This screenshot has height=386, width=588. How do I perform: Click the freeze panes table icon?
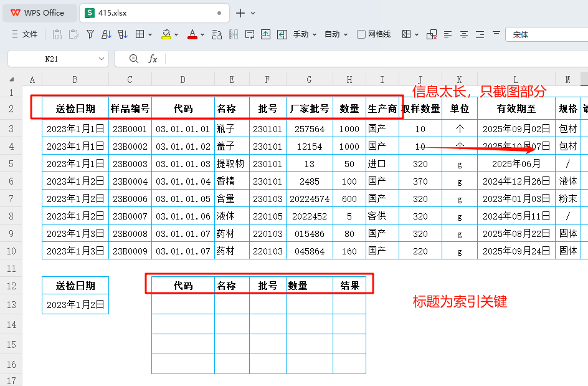point(406,34)
